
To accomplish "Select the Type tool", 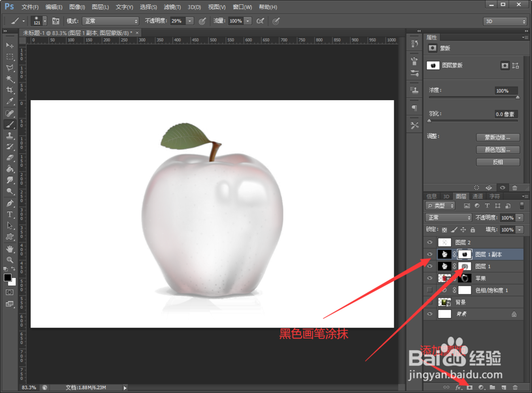I will pyautogui.click(x=10, y=214).
